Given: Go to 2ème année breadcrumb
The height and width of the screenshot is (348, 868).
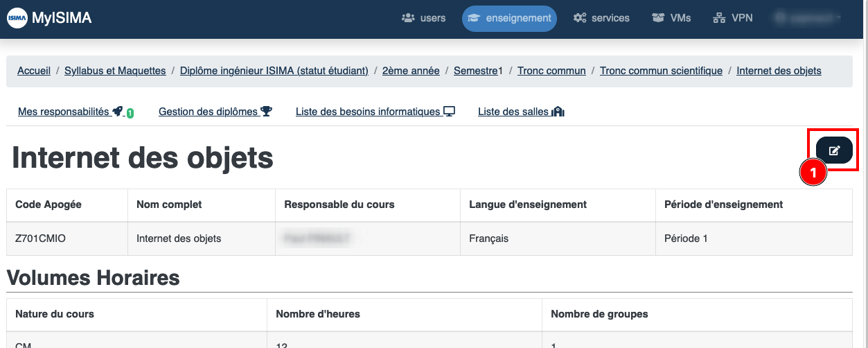Looking at the screenshot, I should click(411, 71).
